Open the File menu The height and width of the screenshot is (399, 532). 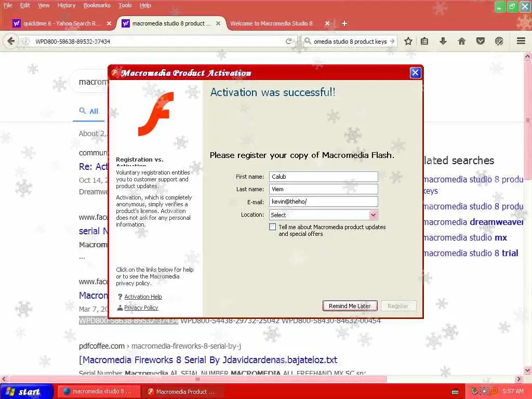pos(8,5)
